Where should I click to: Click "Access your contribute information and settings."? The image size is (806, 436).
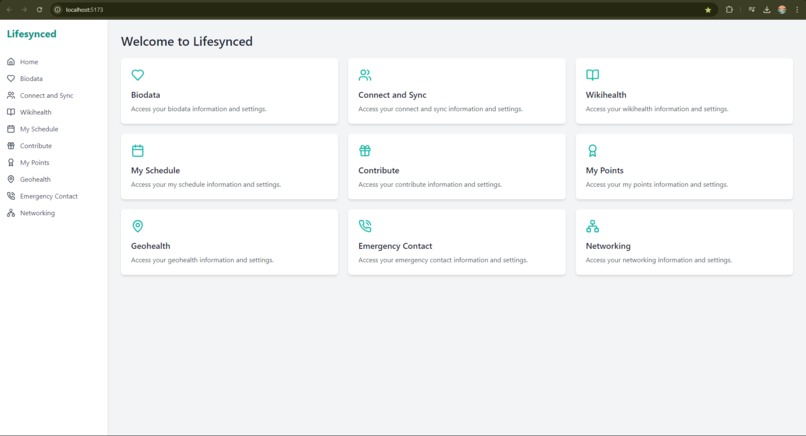(x=430, y=185)
